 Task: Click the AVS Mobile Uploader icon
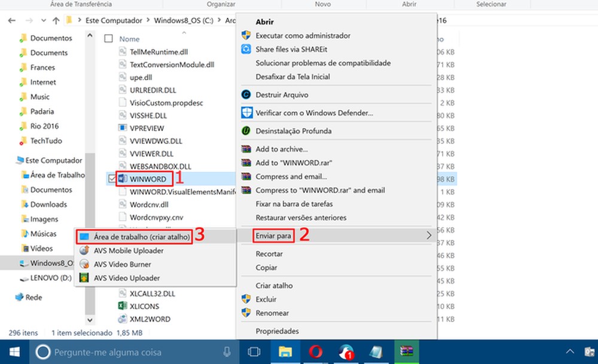point(84,250)
